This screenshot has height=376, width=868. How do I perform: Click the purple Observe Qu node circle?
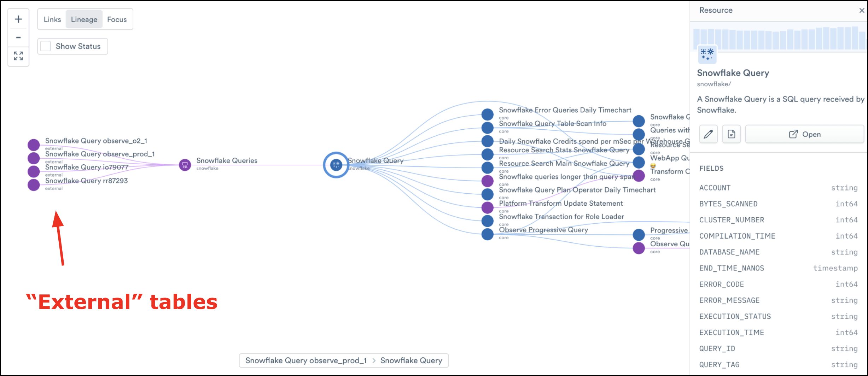(x=639, y=248)
